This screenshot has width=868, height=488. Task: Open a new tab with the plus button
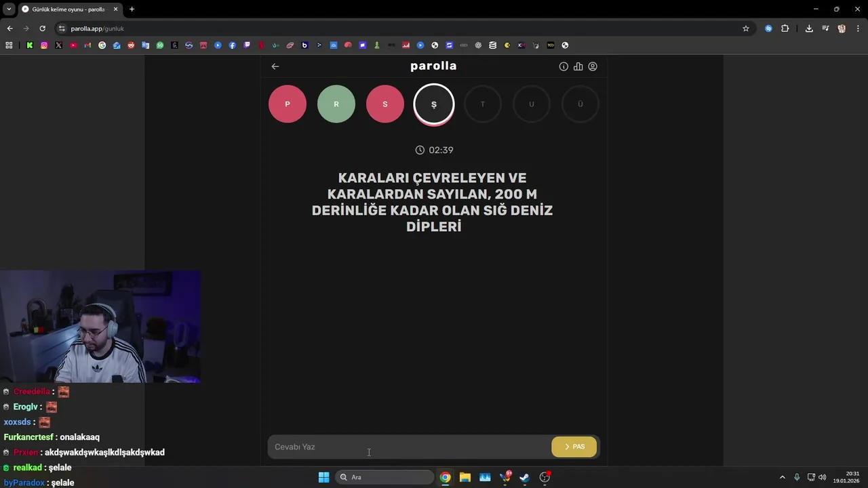pos(132,9)
